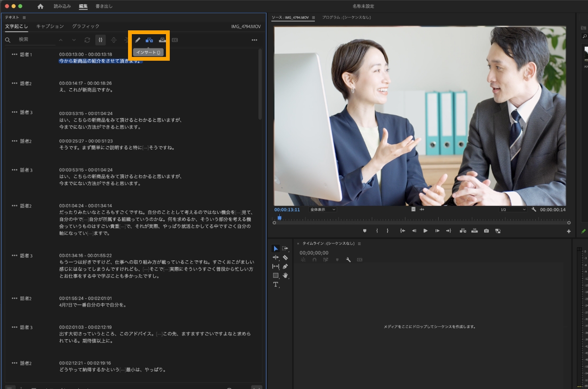Go to next search result arrow
Viewport: 588px width, 389px height.
pos(73,40)
